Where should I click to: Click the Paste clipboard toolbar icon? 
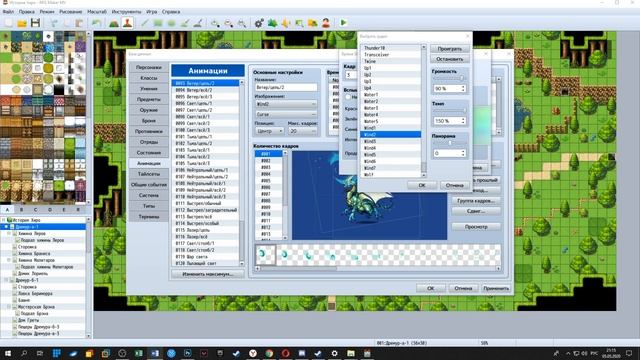(x=79, y=23)
